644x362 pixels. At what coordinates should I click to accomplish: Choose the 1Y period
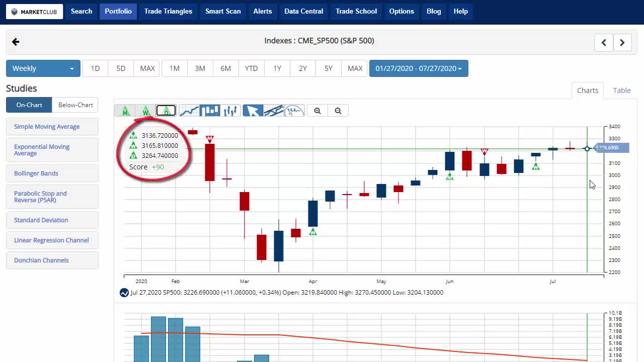tap(277, 68)
